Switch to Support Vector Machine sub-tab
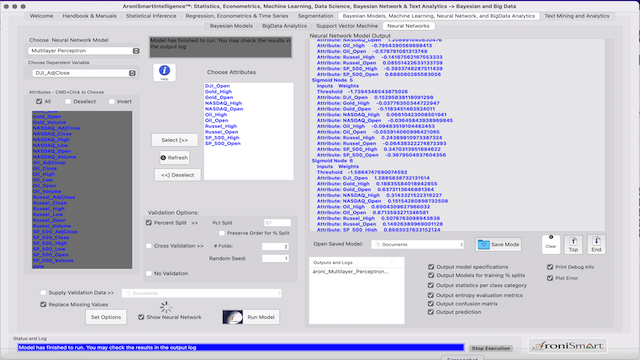Viewport: 640px width, 360px height. (x=347, y=26)
